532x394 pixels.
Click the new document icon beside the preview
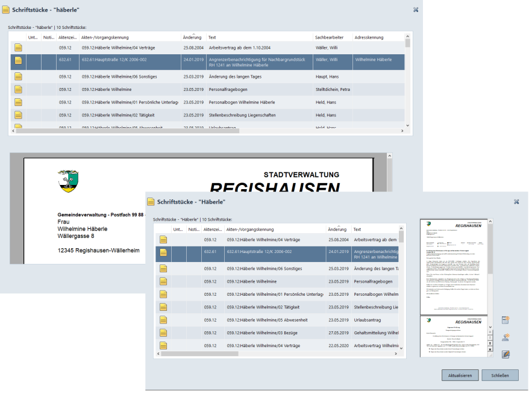pyautogui.click(x=505, y=320)
